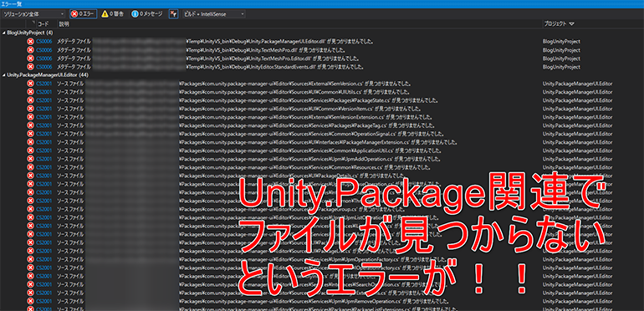Viewport: 644px width, 311px height.
Task: Select the OperationSignal.cs not-found description
Action: [x=250, y=134]
